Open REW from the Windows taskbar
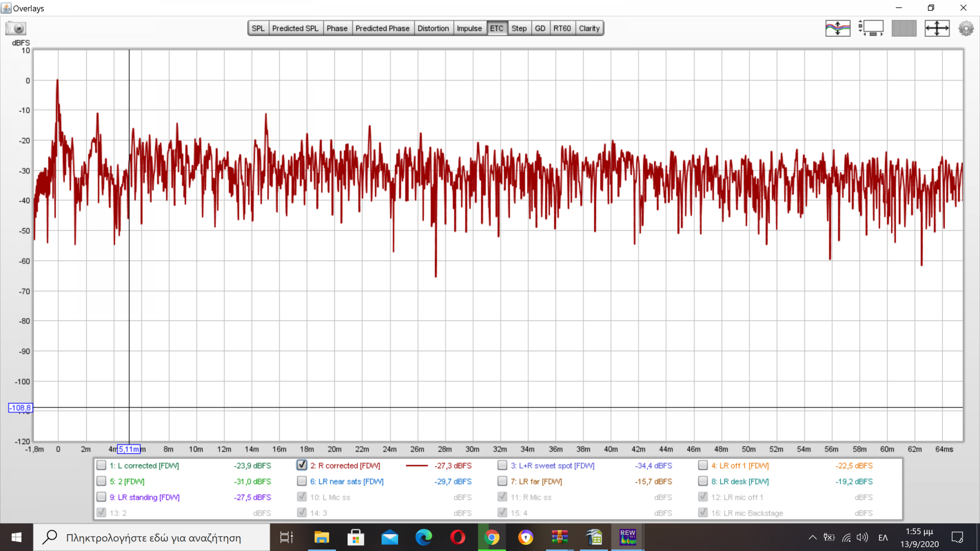 [x=627, y=537]
